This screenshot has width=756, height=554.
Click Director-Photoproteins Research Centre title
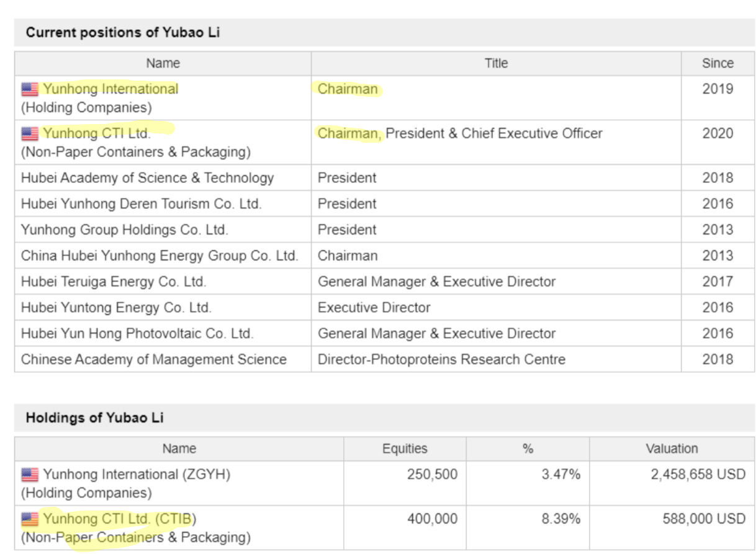pyautogui.click(x=441, y=359)
